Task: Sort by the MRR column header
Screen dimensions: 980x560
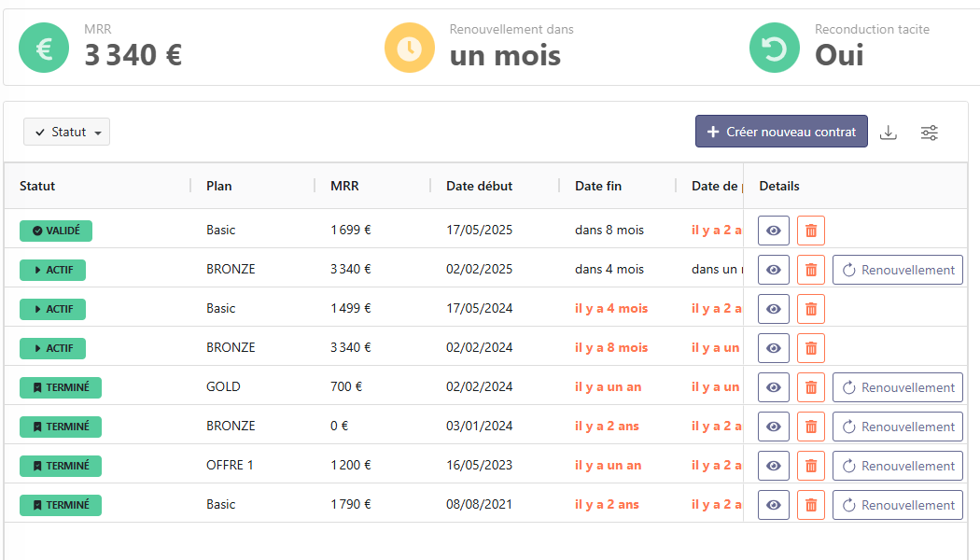Action: point(344,186)
